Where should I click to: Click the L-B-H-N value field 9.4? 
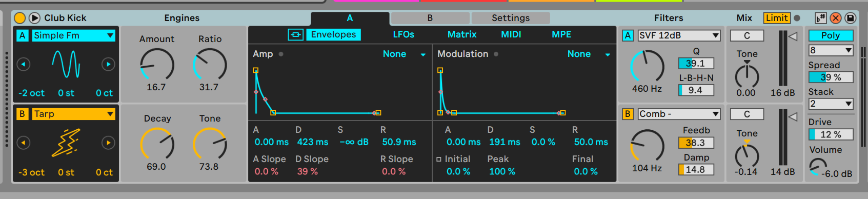tap(696, 90)
